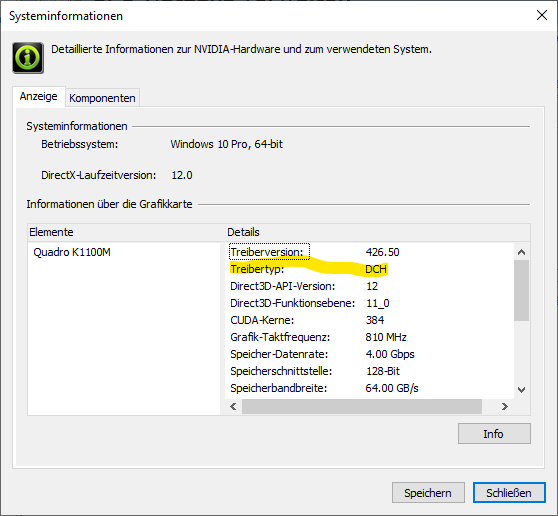558x516 pixels.
Task: Select the Direct3D-Funktionsebene row label
Action: click(293, 303)
